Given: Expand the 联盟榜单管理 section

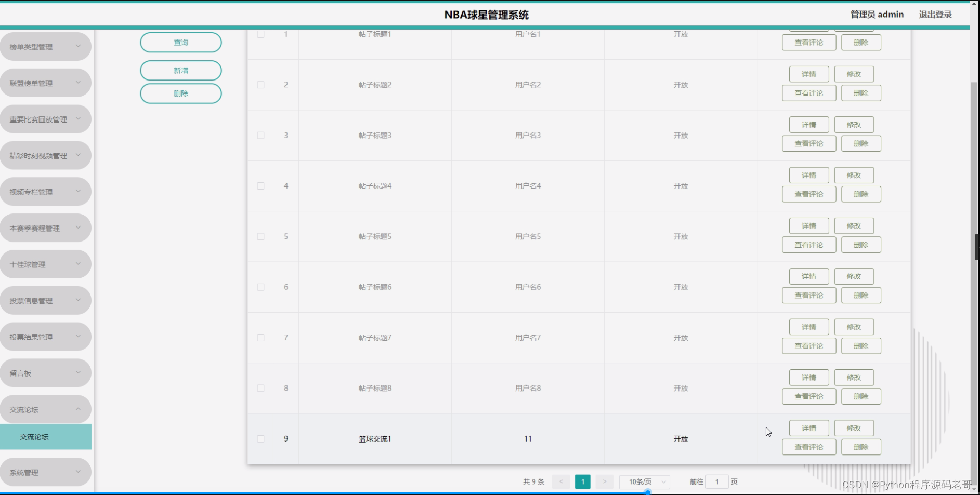Looking at the screenshot, I should [x=46, y=83].
